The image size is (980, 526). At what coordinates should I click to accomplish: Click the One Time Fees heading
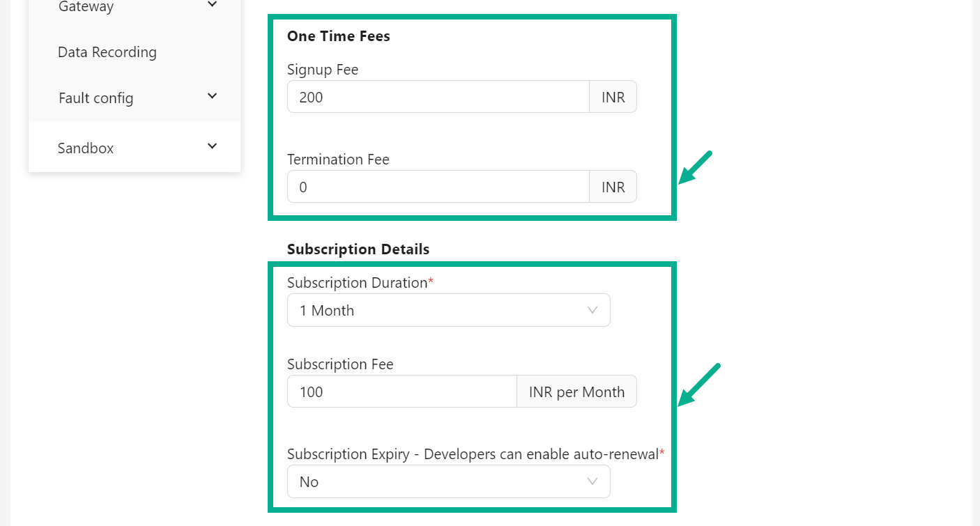pos(339,36)
